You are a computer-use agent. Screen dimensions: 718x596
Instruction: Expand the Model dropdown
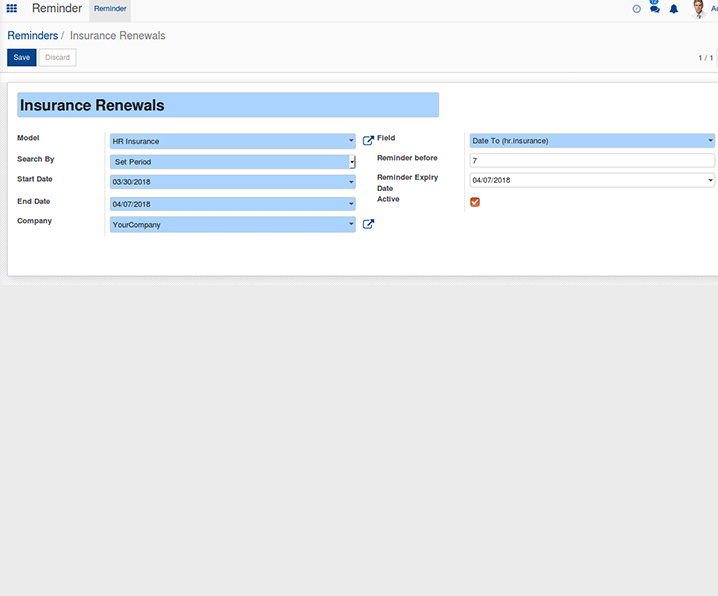coord(232,141)
